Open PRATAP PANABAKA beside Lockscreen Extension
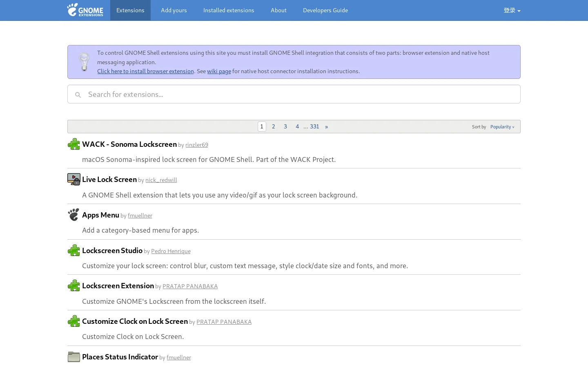The width and height of the screenshot is (588, 368). click(190, 286)
